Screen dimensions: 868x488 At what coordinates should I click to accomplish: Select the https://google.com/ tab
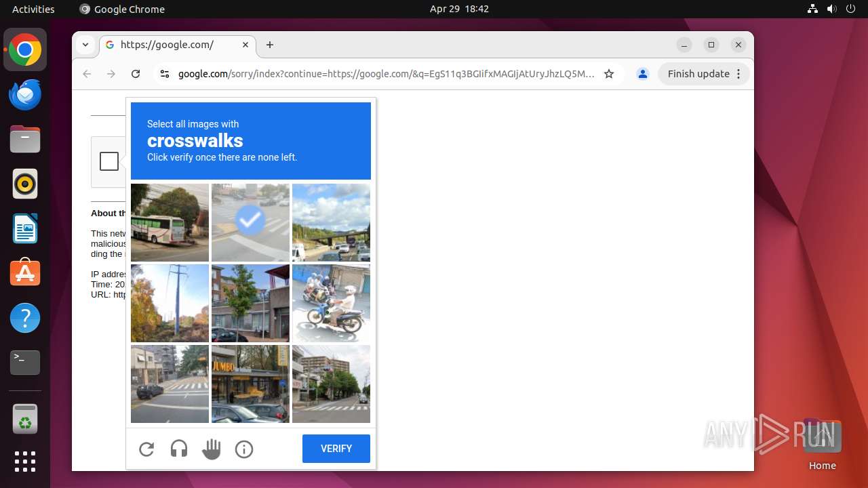(x=178, y=45)
